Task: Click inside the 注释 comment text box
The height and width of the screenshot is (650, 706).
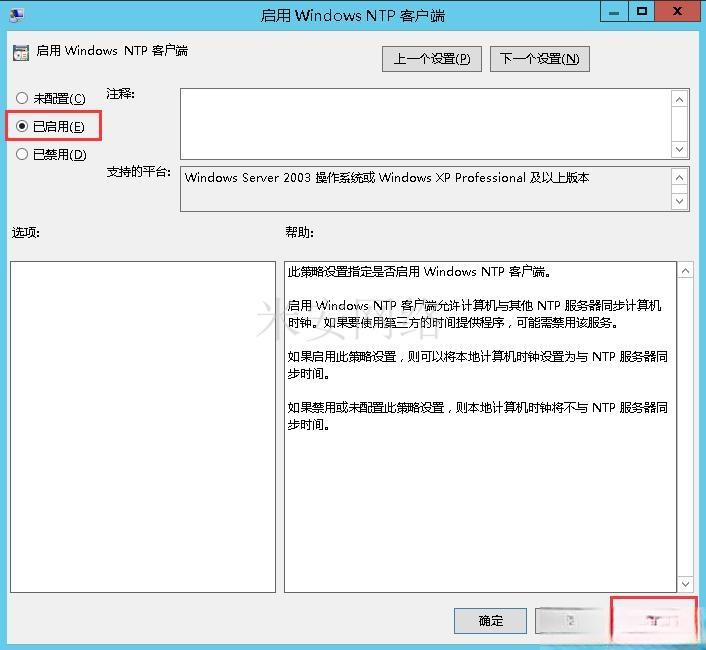Action: point(425,124)
